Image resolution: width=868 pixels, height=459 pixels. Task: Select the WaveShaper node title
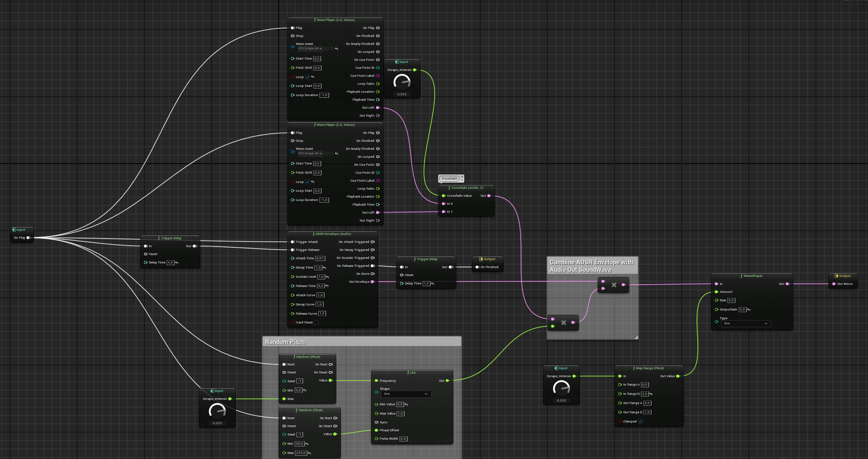point(752,276)
